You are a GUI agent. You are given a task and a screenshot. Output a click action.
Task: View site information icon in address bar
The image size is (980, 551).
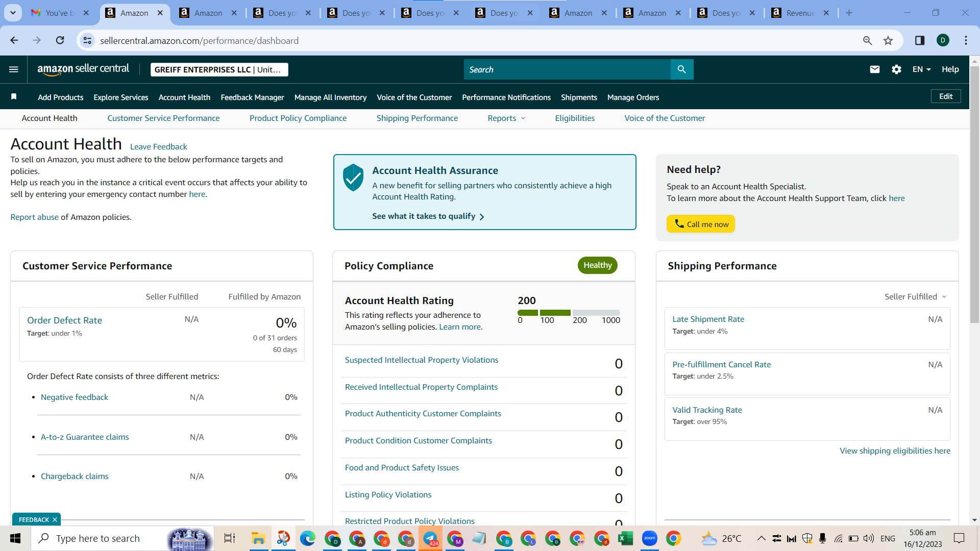[88, 40]
